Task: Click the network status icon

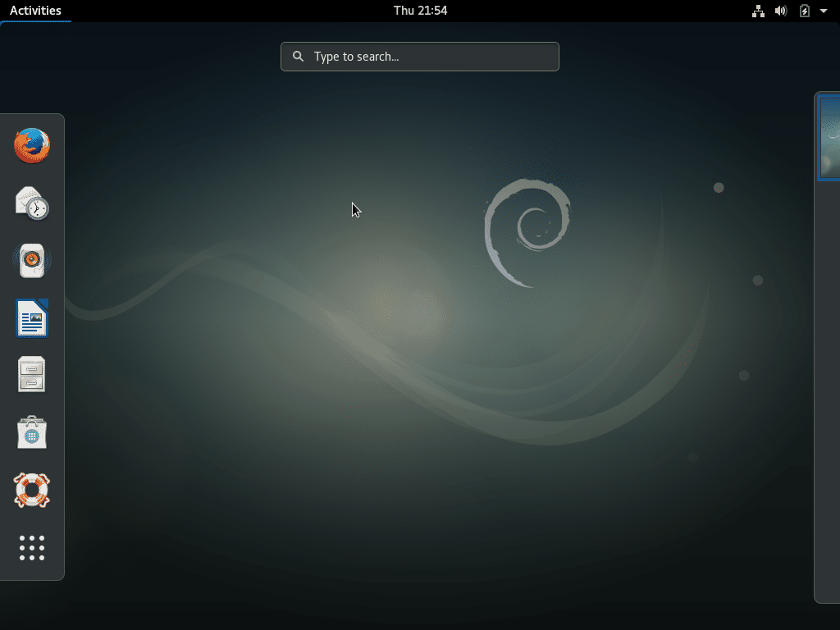Action: [758, 11]
